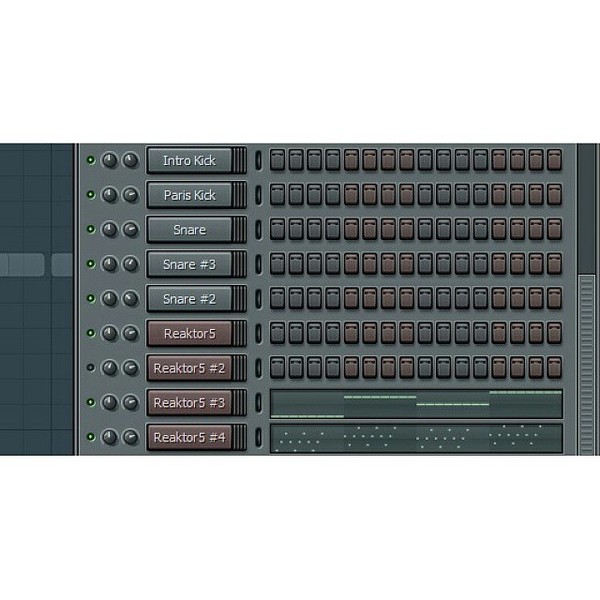Select the Reaktor5 #3 channel selector LED
The height and width of the screenshot is (600, 600).
pos(259,403)
